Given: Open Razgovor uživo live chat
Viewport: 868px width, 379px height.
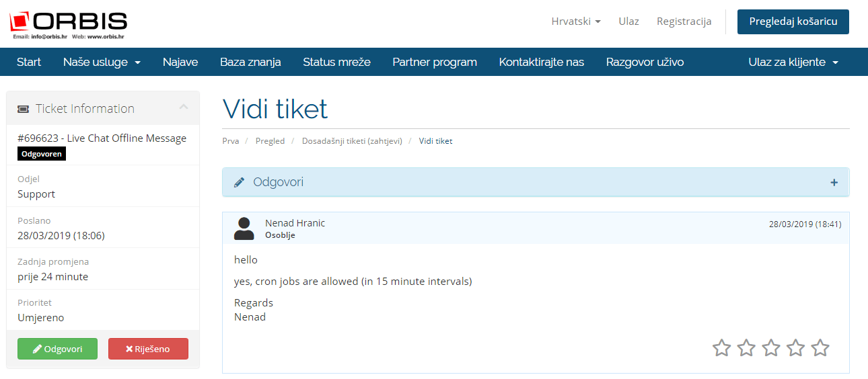Looking at the screenshot, I should pyautogui.click(x=645, y=62).
